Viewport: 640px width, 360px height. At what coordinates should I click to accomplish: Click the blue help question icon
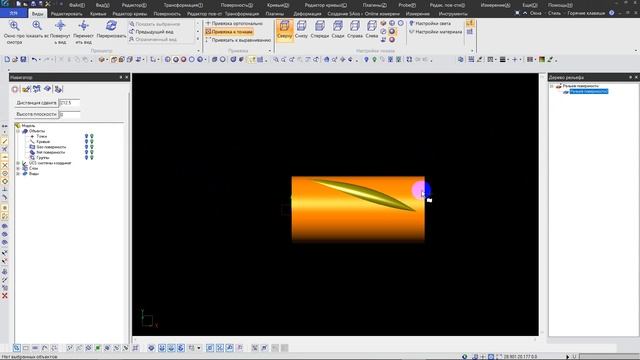611,13
